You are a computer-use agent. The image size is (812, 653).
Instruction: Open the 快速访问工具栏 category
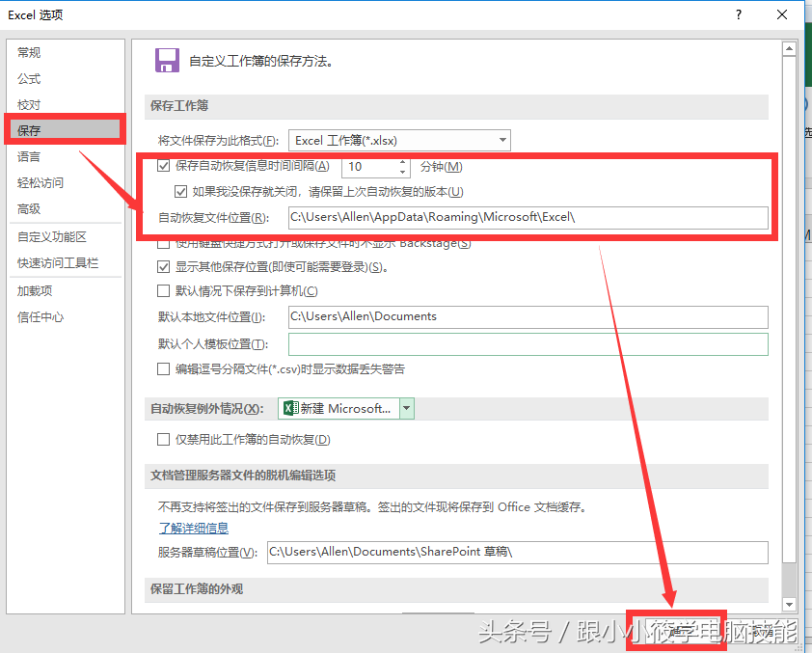(x=58, y=263)
